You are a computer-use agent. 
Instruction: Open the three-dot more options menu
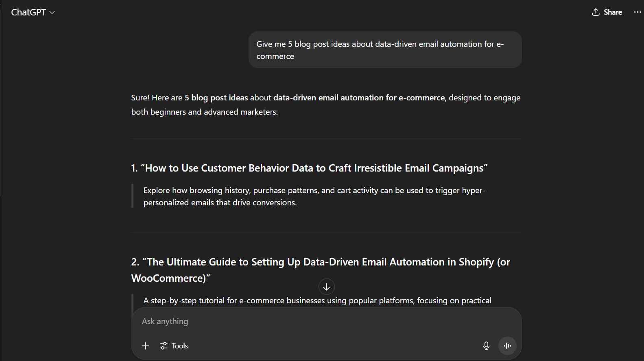tap(637, 12)
